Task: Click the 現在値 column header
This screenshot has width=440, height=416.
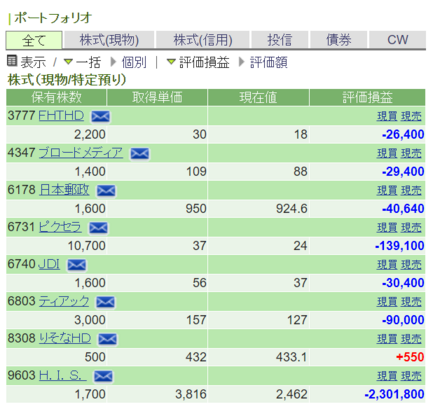Action: coord(258,97)
